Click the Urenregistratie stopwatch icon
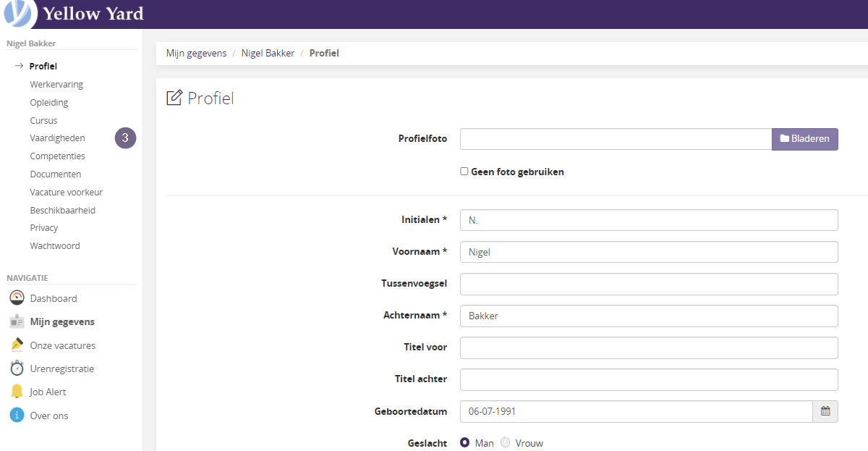The height and width of the screenshot is (451, 868). coord(17,368)
